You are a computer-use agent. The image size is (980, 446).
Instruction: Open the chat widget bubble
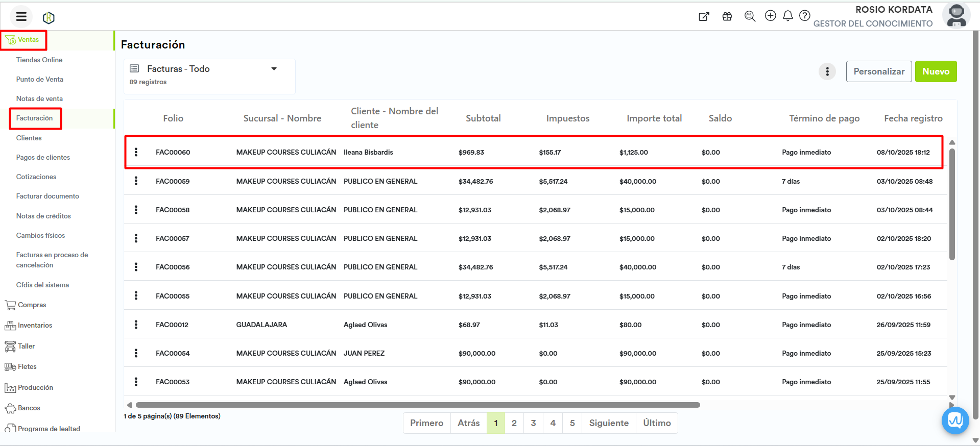click(x=954, y=420)
